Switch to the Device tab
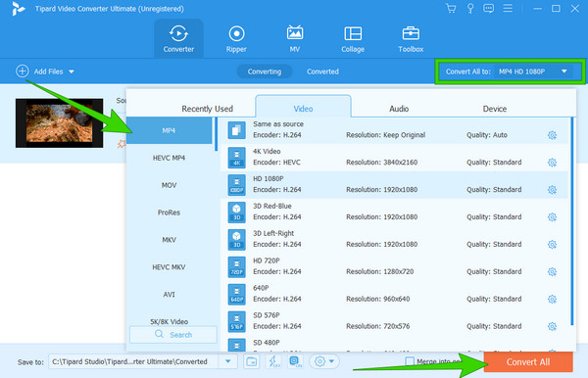This screenshot has height=378, width=588. [x=495, y=109]
